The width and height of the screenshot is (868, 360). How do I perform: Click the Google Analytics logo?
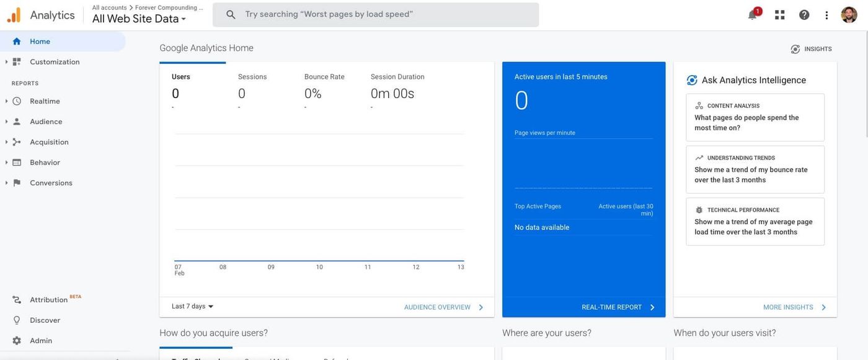click(14, 15)
